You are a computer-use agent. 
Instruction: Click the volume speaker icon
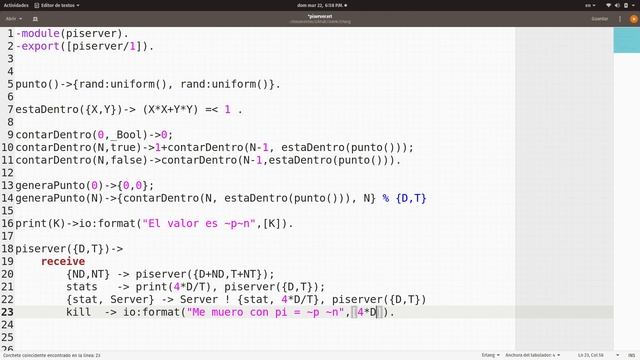[x=617, y=5]
